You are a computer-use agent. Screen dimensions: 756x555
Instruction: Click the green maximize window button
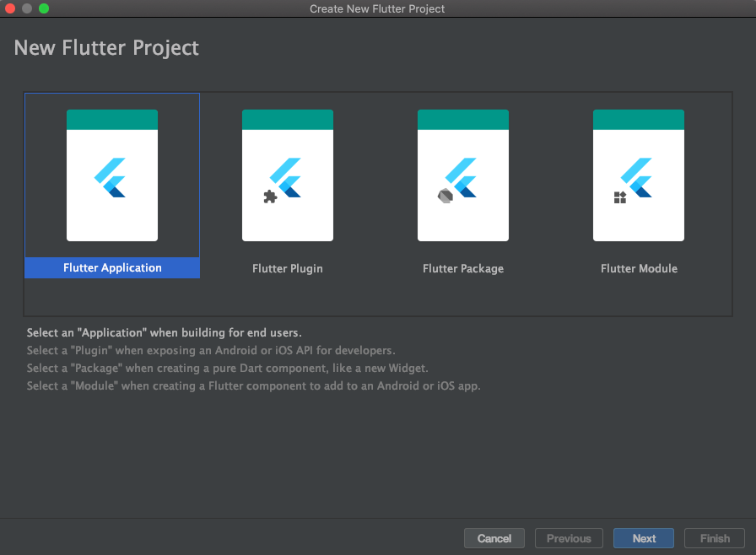44,8
